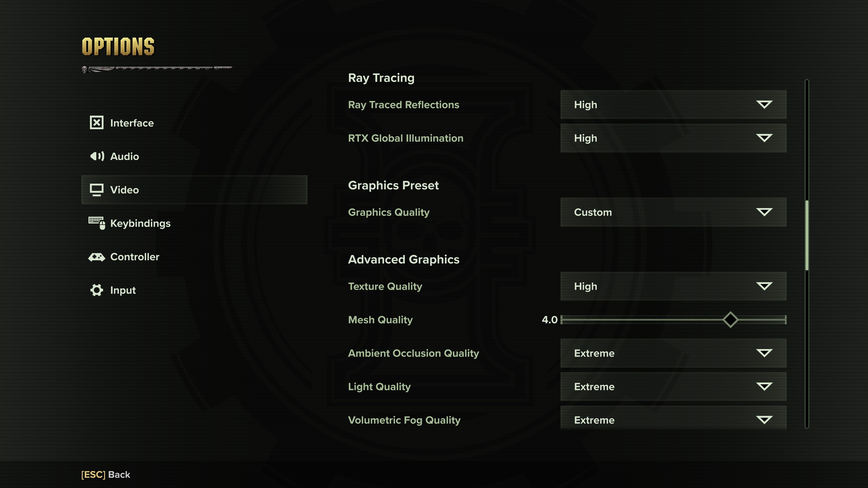Click the settings list vertical scrollbar
Screen dimensions: 868x488
pyautogui.click(x=807, y=254)
